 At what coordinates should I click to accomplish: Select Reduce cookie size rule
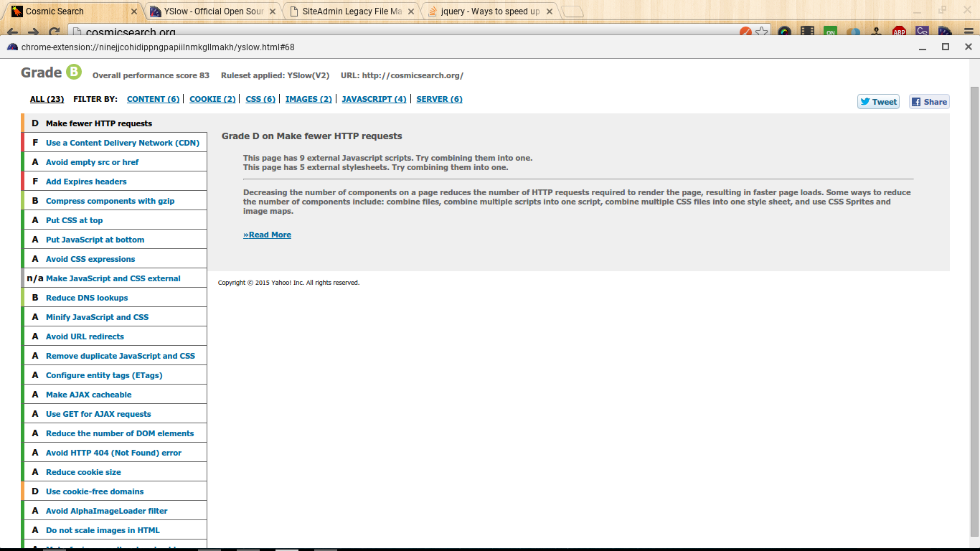[x=114, y=472]
